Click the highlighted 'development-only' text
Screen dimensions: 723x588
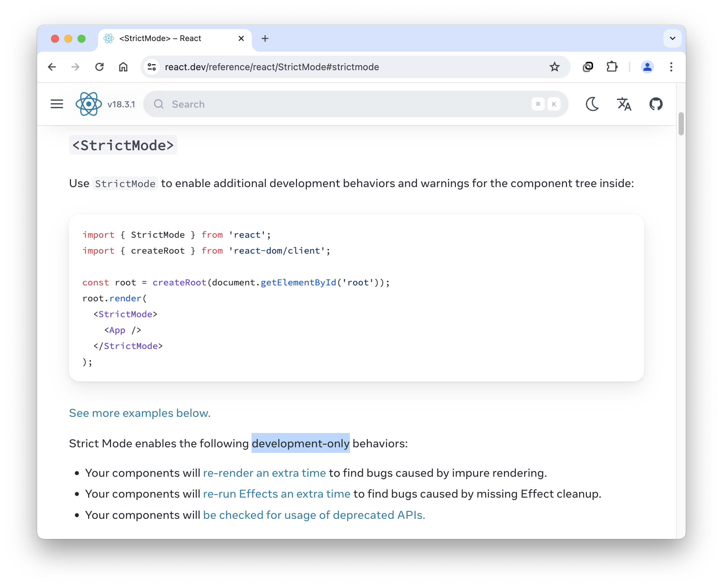(300, 443)
